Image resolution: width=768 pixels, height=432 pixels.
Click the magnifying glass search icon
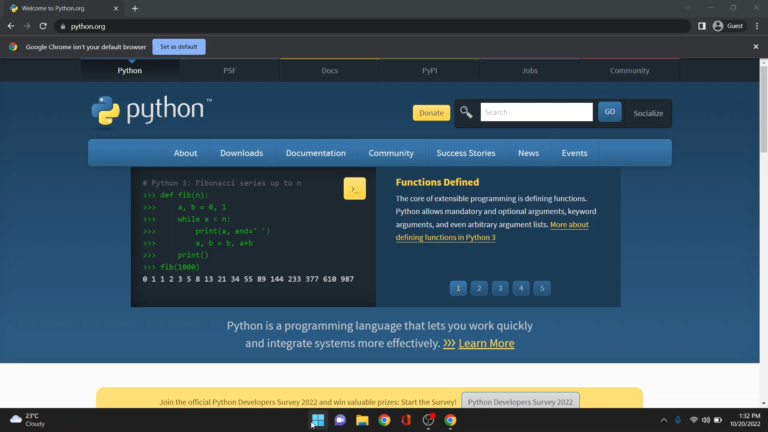point(466,112)
